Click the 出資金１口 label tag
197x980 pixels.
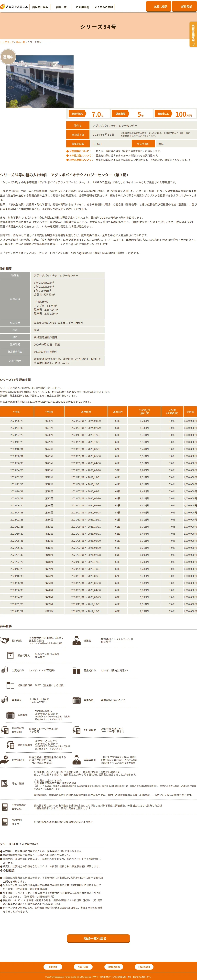pos(164,114)
